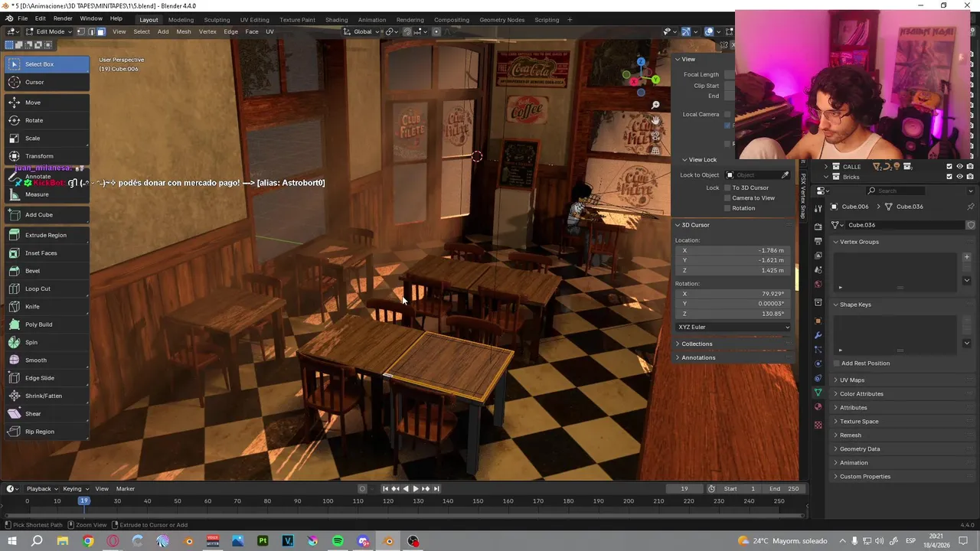
Task: Open the Face menu
Action: 251,31
